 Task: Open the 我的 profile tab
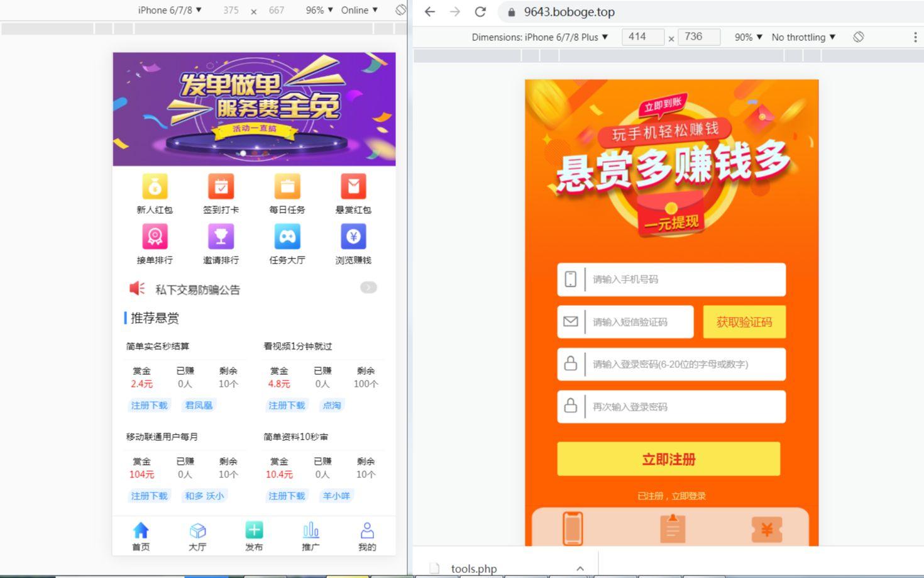[x=367, y=536]
